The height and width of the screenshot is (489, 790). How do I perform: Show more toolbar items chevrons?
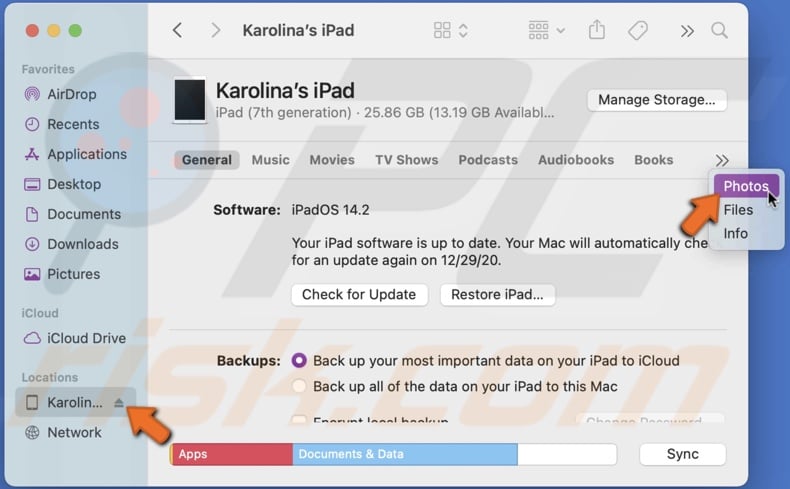point(687,31)
